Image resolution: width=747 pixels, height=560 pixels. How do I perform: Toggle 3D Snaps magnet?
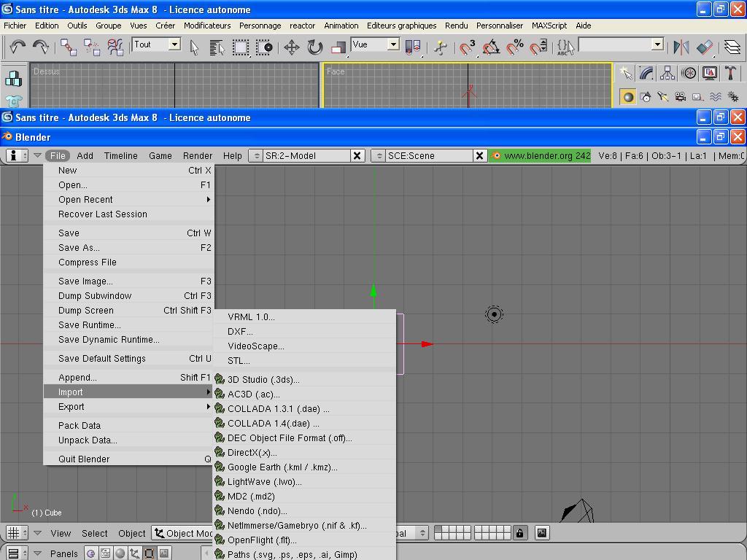(468, 47)
